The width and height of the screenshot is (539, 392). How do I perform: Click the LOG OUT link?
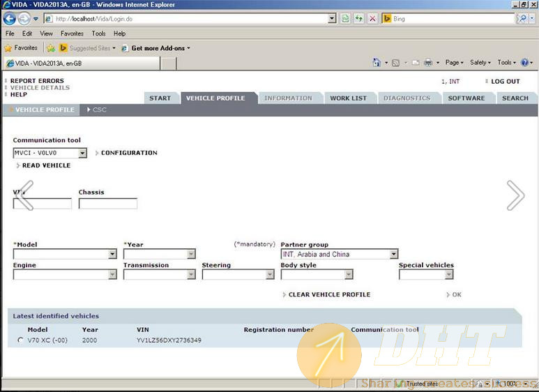(x=506, y=82)
